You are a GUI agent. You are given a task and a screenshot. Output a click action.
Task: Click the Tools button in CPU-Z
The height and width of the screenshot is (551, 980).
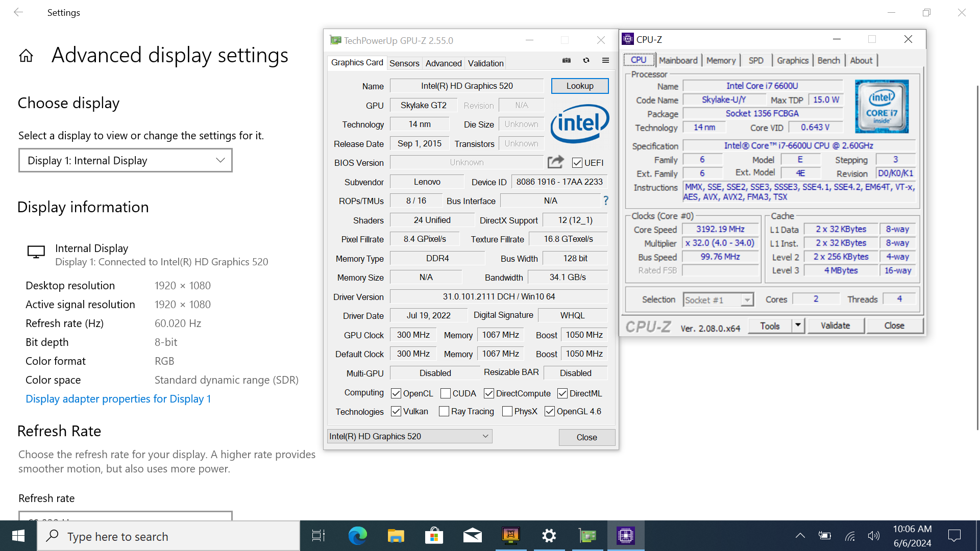point(770,325)
